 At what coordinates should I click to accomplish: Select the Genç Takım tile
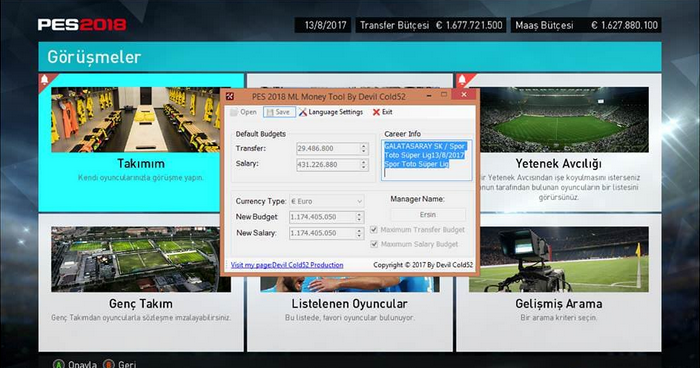click(141, 282)
